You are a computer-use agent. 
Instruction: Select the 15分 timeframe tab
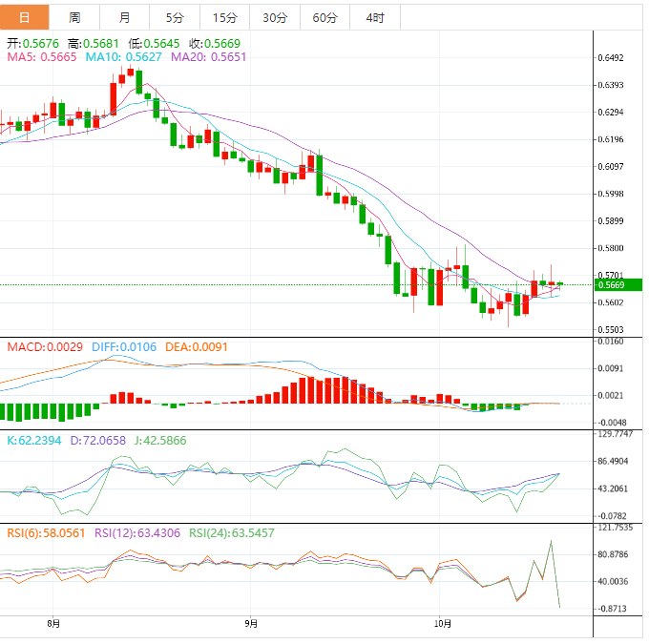(x=224, y=18)
